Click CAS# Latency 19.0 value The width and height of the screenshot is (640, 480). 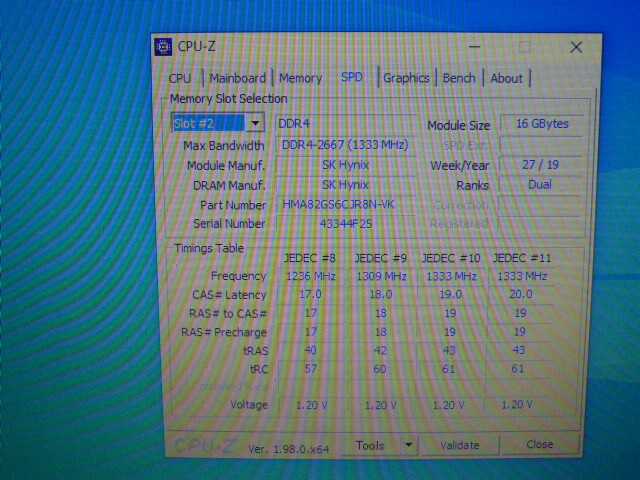tap(451, 294)
